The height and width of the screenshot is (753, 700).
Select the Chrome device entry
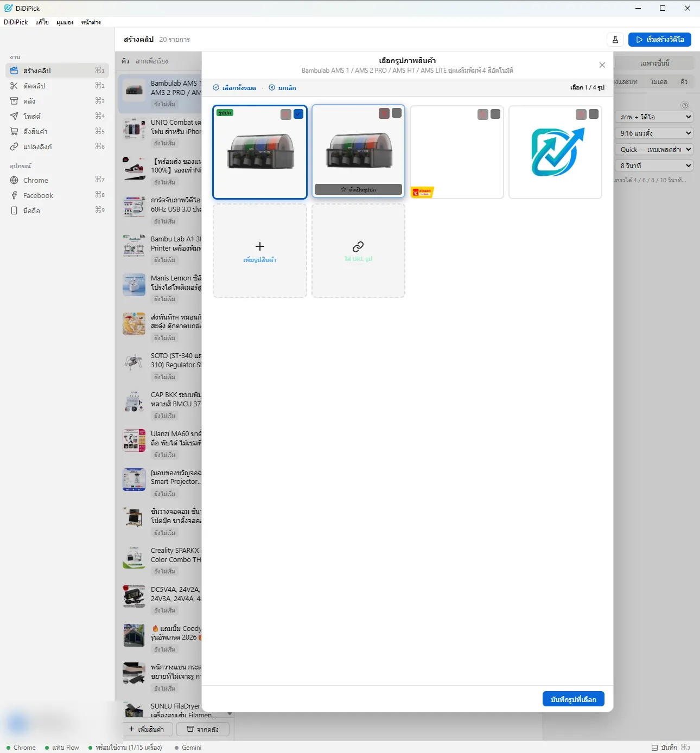(x=57, y=180)
